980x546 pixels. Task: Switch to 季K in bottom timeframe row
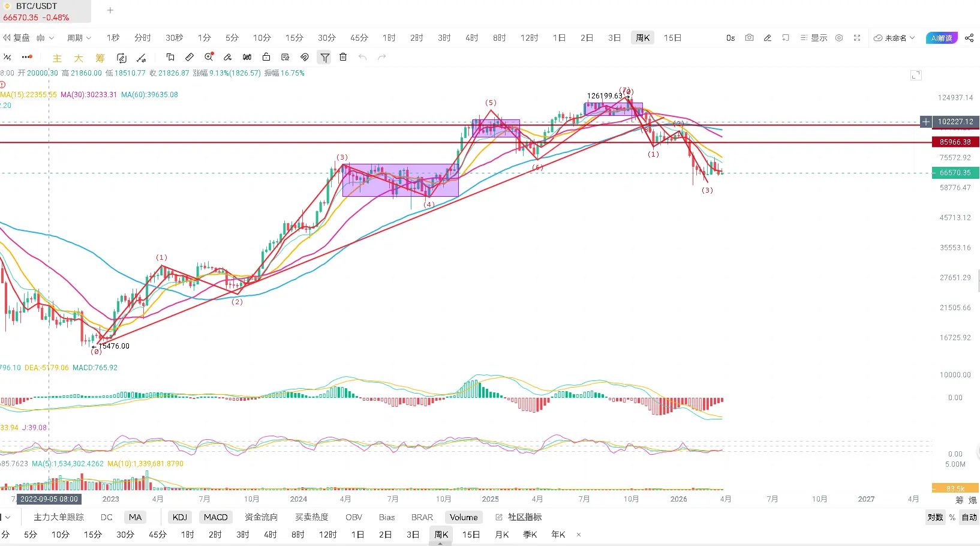(530, 535)
